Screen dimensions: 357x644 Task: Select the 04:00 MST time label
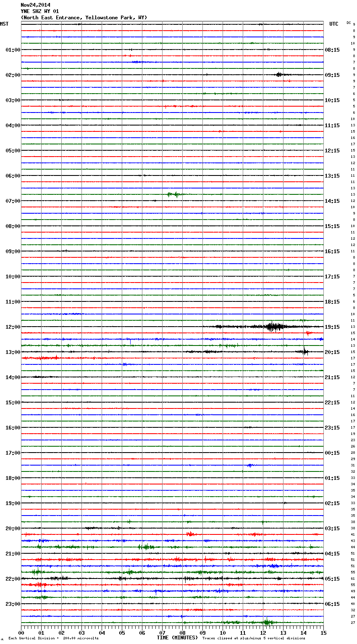(x=13, y=126)
